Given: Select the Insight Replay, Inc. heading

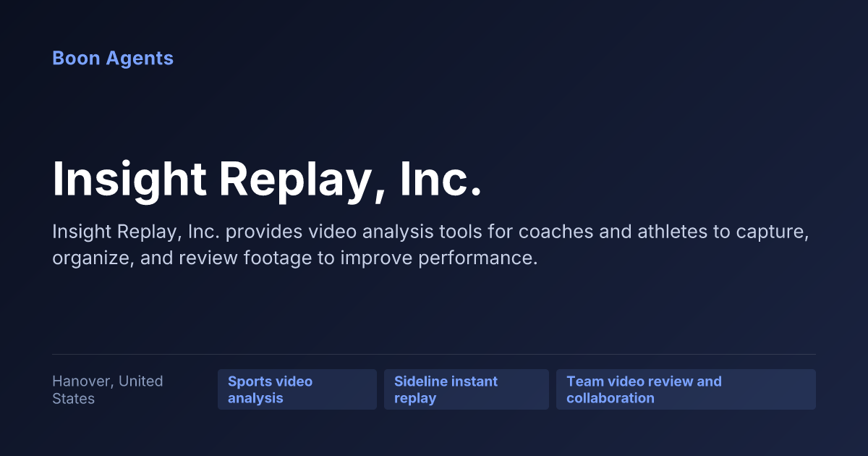Looking at the screenshot, I should tap(267, 179).
